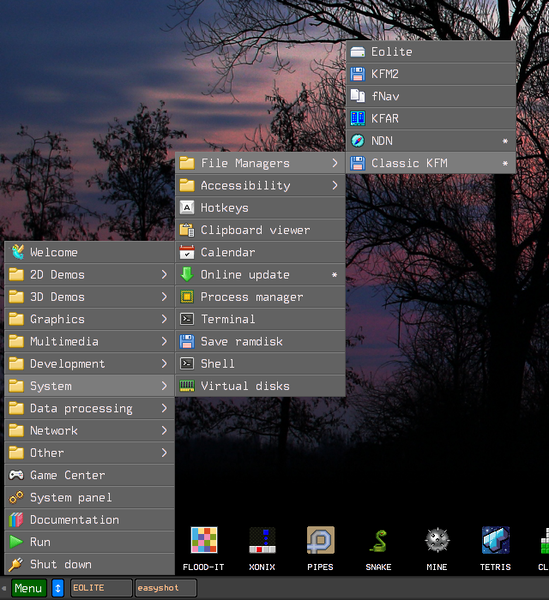Click the Eolite drive icon
Screen dimensions: 549x600
point(358,52)
